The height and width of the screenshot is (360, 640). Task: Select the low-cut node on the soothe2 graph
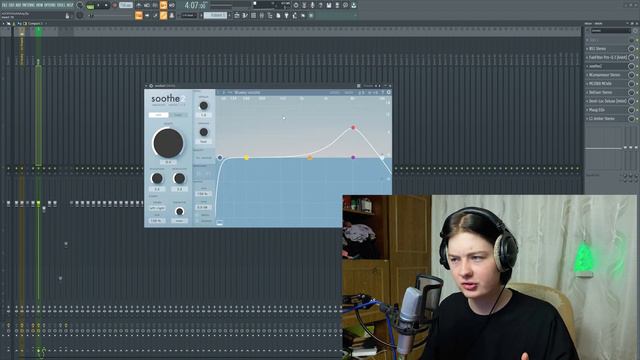[x=220, y=157]
